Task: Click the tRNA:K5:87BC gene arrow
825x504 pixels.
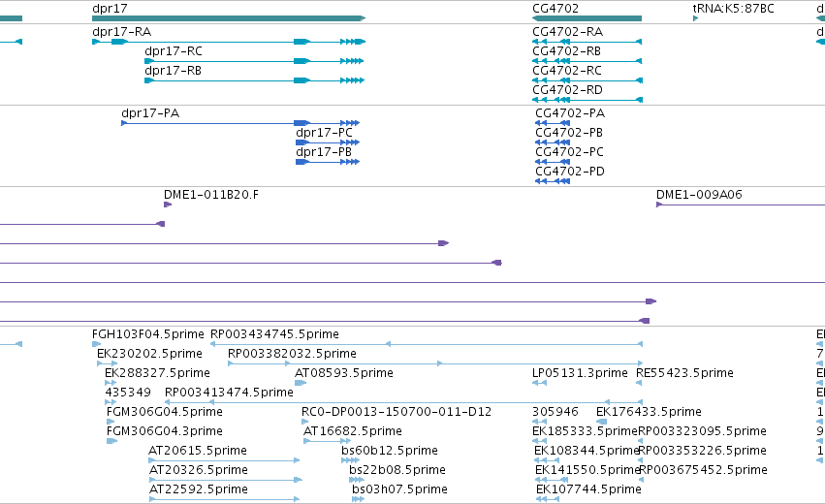Action: pos(695,18)
